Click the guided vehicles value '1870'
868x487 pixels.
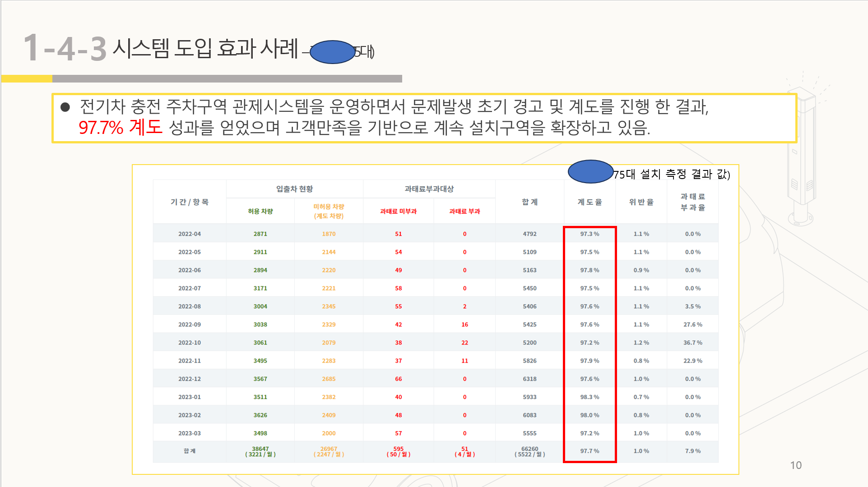point(329,234)
